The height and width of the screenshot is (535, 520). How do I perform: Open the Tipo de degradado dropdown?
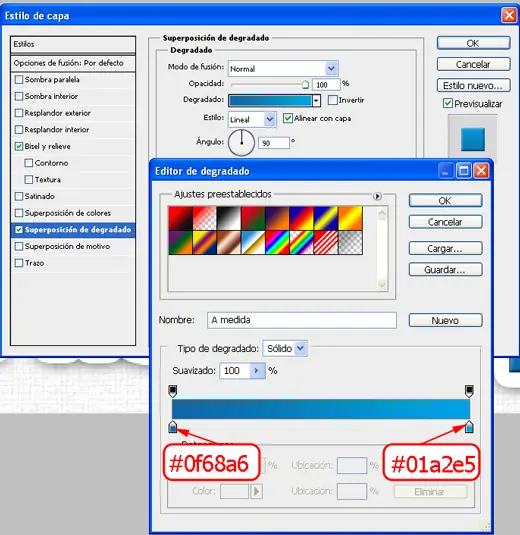(285, 348)
